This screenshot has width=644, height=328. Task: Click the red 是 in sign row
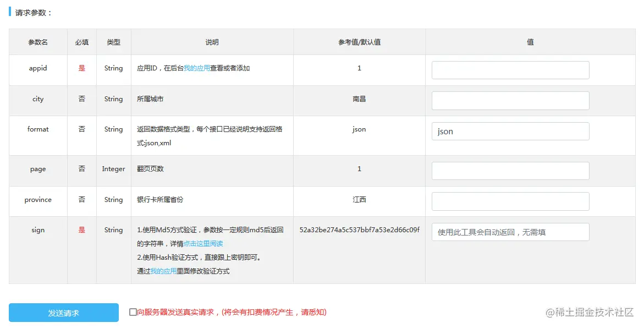[82, 230]
